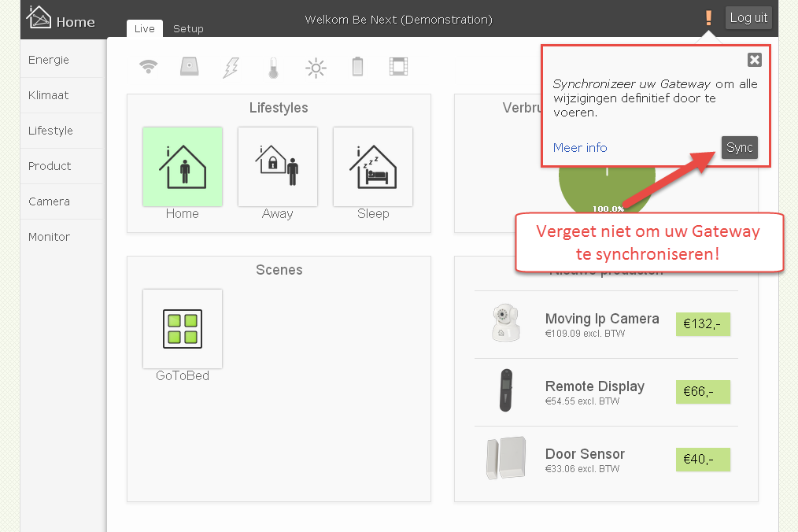Open the film strip camera icon

(398, 67)
